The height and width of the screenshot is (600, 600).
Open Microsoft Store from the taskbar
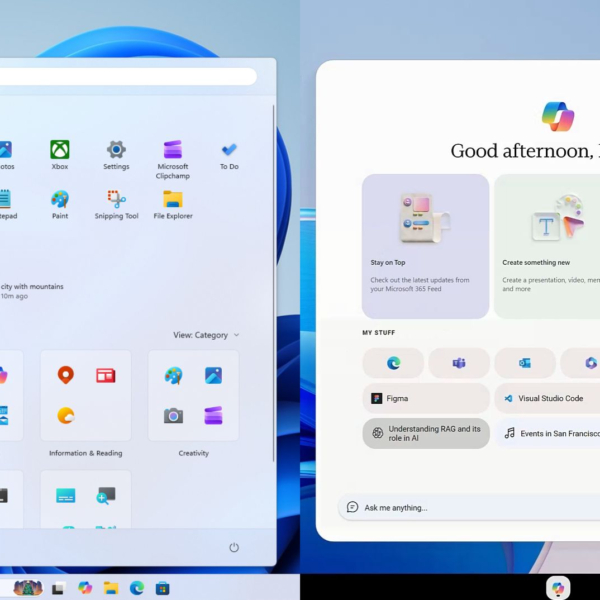click(x=163, y=588)
